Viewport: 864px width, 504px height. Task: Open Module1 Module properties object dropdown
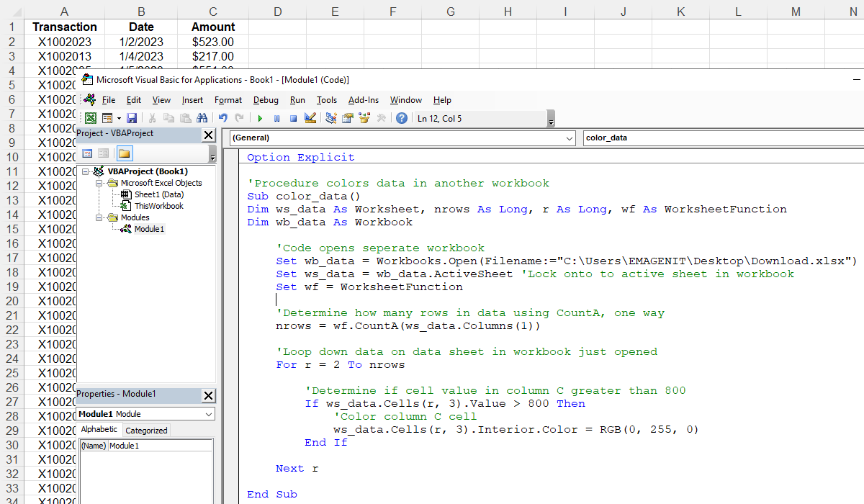pyautogui.click(x=146, y=414)
